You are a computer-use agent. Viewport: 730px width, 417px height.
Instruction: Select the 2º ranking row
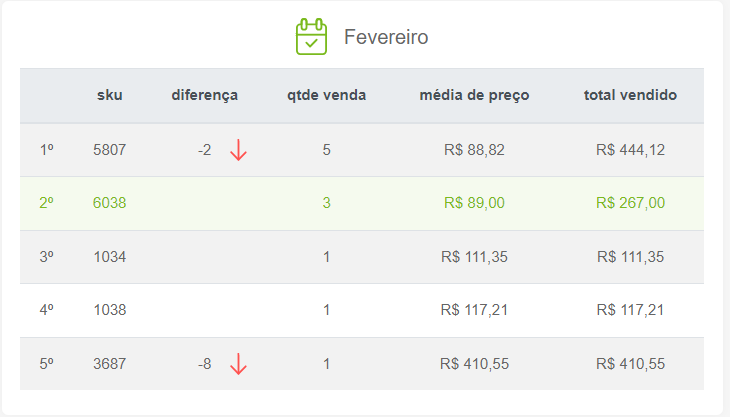point(362,203)
